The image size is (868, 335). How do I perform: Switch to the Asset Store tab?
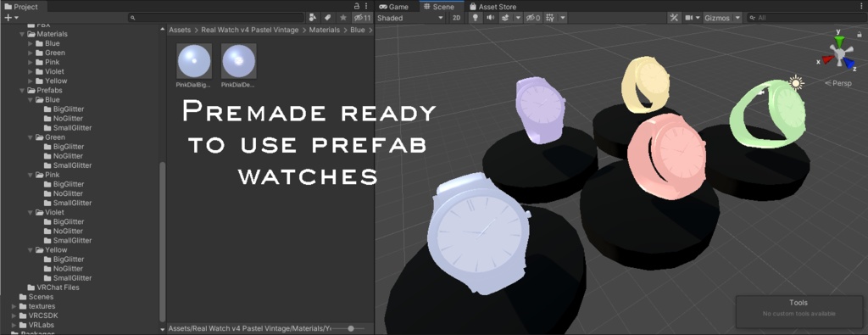[x=492, y=7]
